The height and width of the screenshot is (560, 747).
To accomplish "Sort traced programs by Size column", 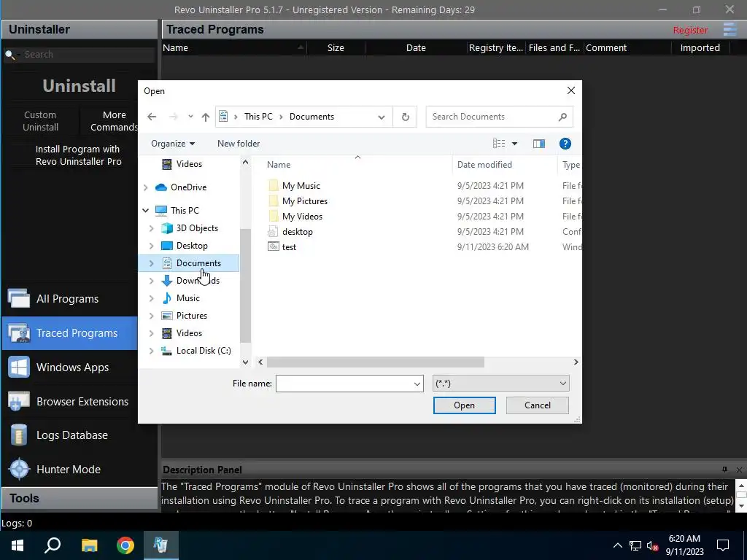I will (336, 47).
